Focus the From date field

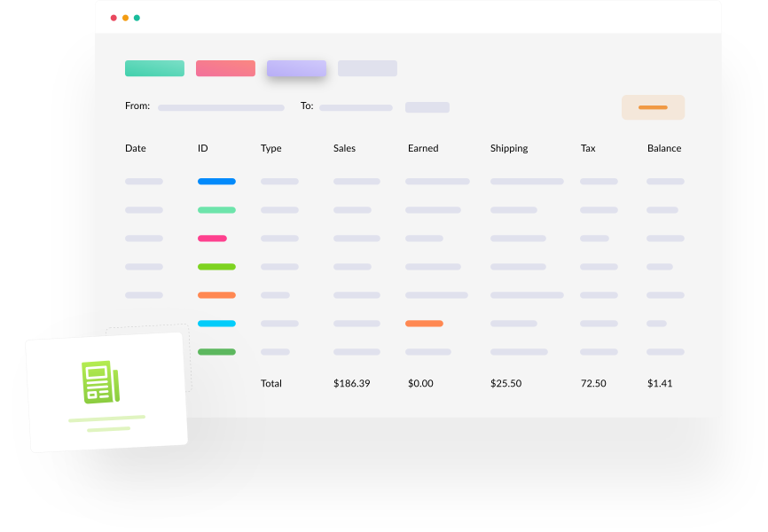coord(221,108)
